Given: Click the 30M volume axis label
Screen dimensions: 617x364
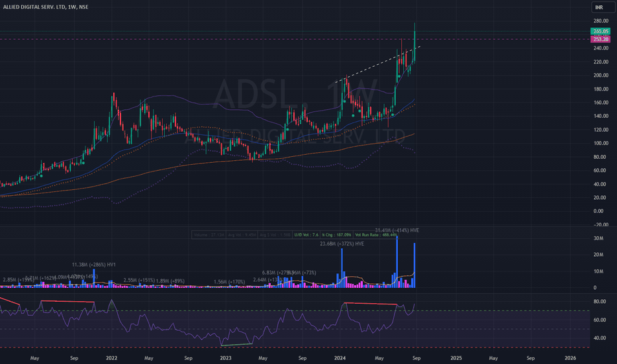Looking at the screenshot, I should click(x=598, y=238).
